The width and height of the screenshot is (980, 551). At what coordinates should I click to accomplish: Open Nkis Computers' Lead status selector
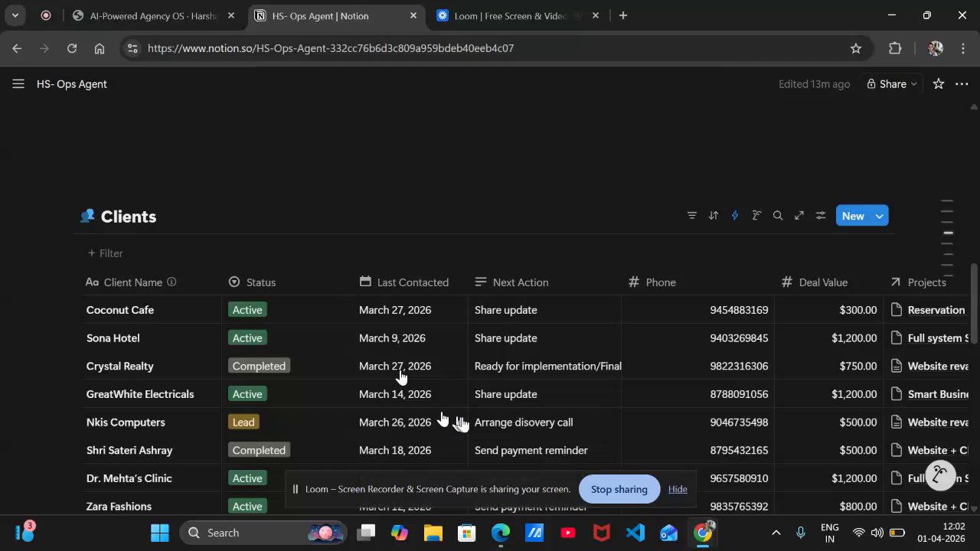(243, 422)
